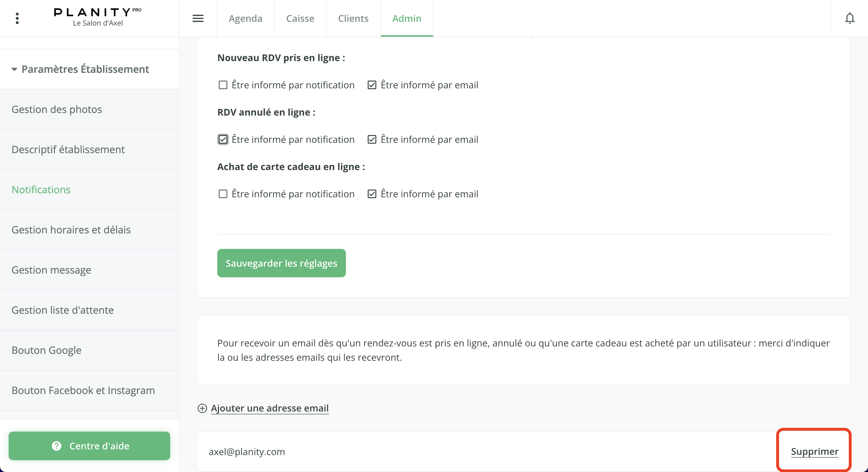Click Ajouter une adresse email link
Image resolution: width=868 pixels, height=472 pixels.
[270, 408]
